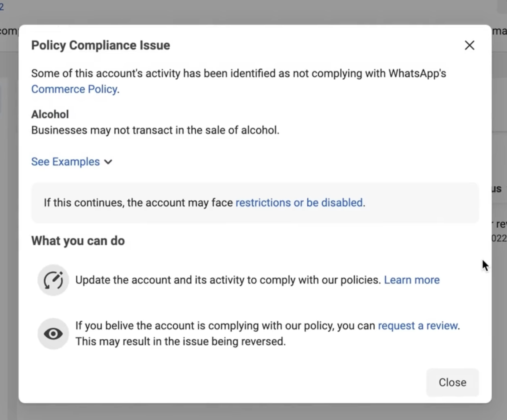The height and width of the screenshot is (420, 507).
Task: Click 'If this continues, the account may face' text
Action: point(138,203)
